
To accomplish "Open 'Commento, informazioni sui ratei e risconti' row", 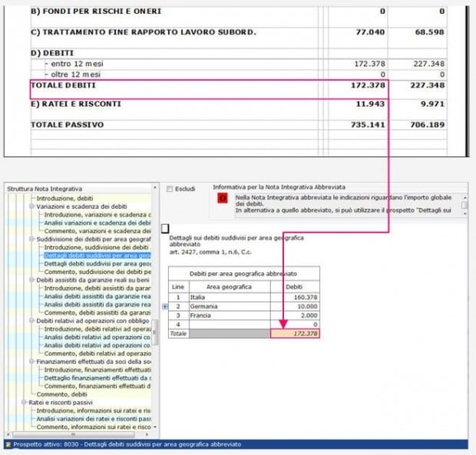I will click(94, 427).
